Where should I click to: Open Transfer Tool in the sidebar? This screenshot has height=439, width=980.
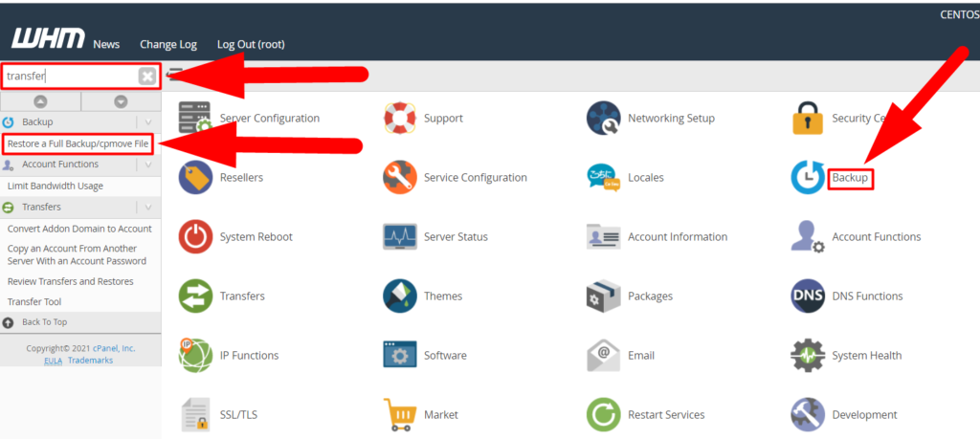34,301
